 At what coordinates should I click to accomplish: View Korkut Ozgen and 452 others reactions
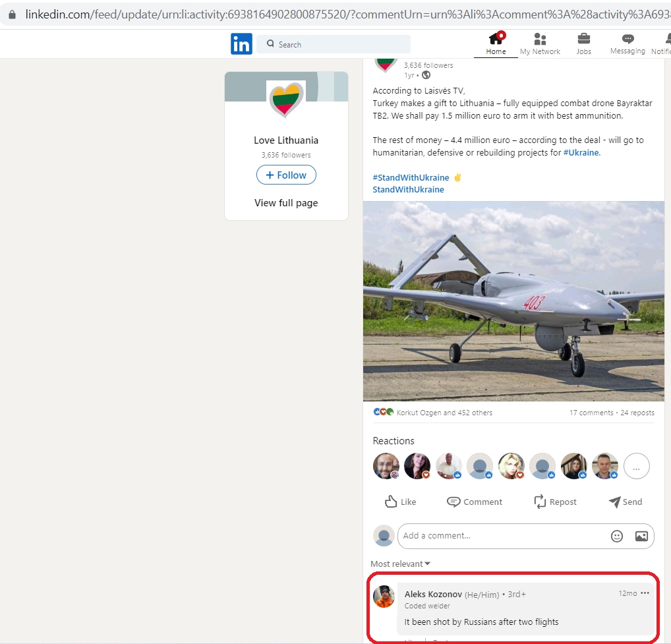click(x=444, y=413)
